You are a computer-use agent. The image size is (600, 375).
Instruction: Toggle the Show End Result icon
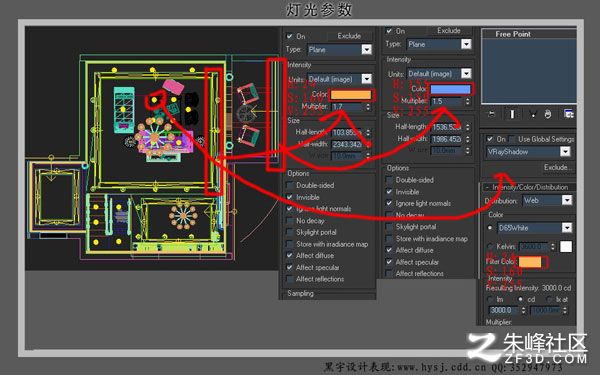pos(512,114)
